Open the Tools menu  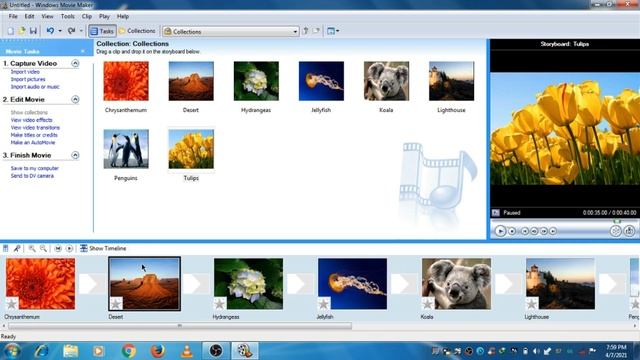coord(67,16)
